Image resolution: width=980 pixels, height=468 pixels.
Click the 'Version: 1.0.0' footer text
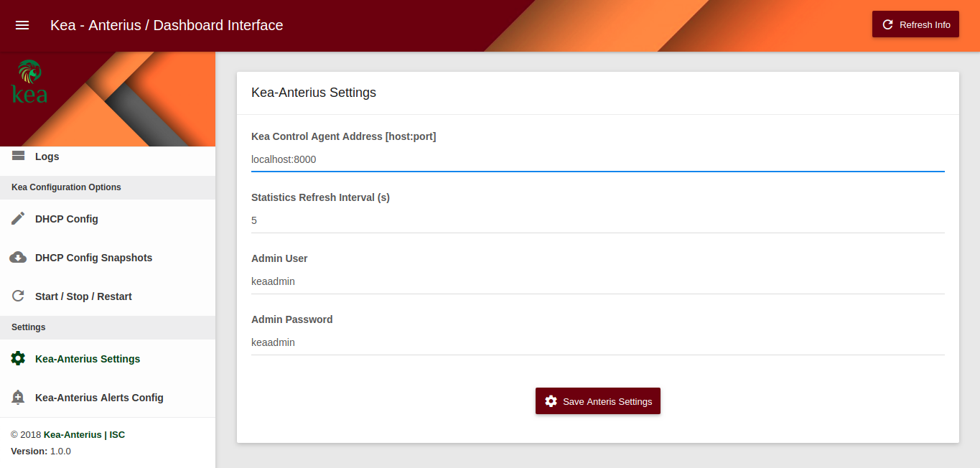pyautogui.click(x=41, y=451)
